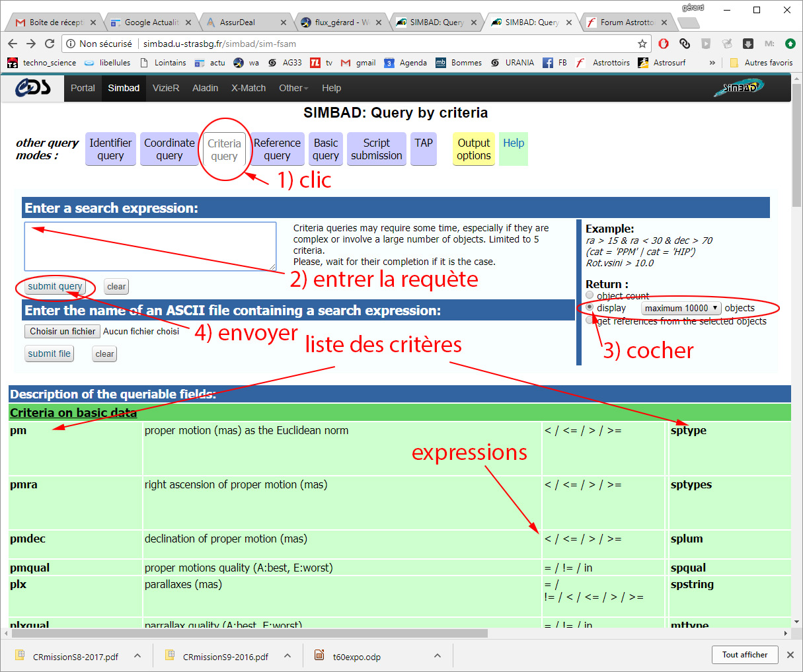Screen dimensions: 803x672
Task: Open the FB Facebook bookmark
Action: [x=554, y=63]
